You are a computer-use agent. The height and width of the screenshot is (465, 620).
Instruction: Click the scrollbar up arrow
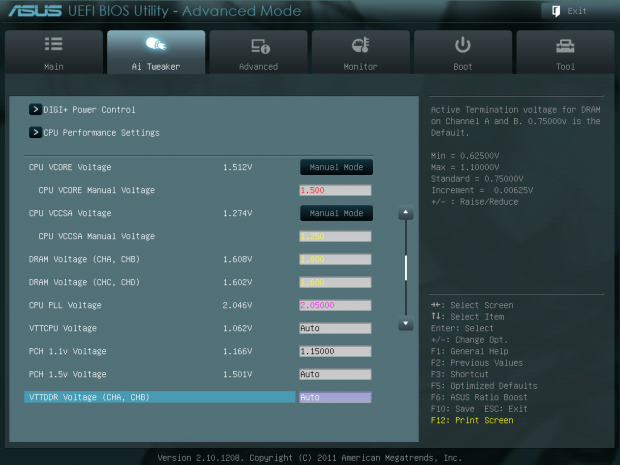pos(406,213)
